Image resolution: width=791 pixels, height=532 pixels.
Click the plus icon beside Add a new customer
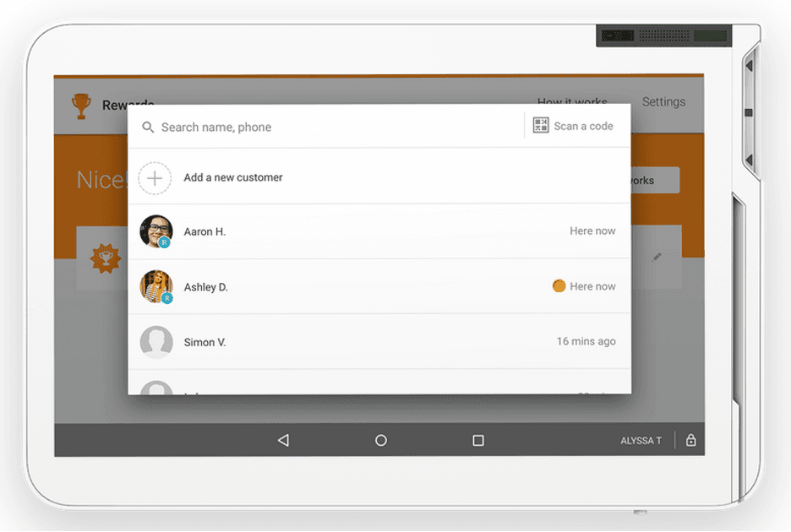click(156, 177)
